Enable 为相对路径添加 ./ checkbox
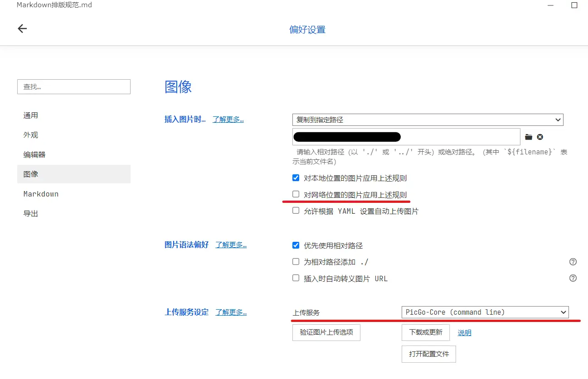Viewport: 588px width, 379px height. [x=296, y=262]
